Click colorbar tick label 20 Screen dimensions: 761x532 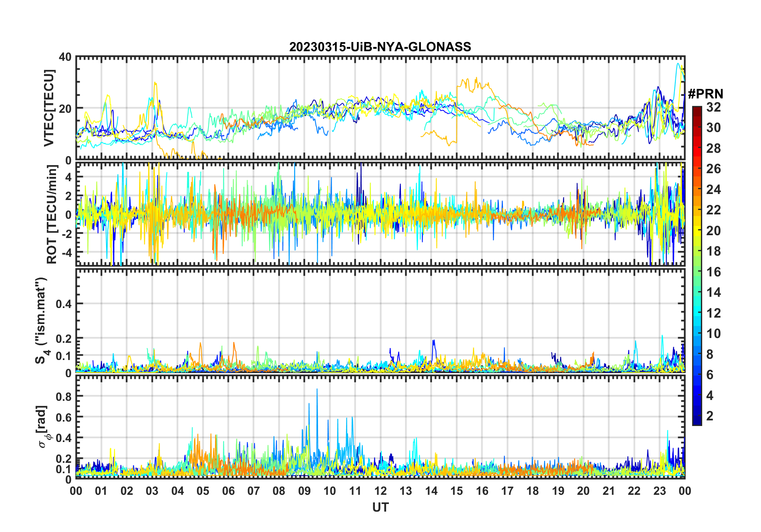click(713, 231)
